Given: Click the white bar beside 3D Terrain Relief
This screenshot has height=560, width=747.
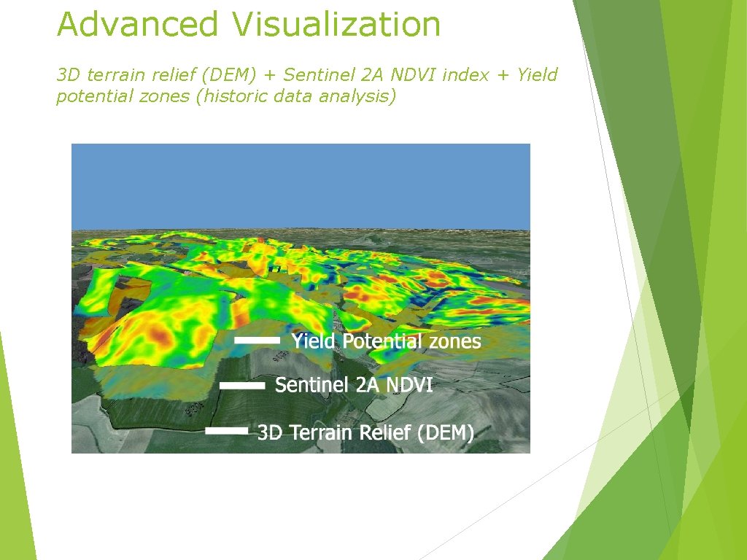Looking at the screenshot, I should click(x=227, y=431).
